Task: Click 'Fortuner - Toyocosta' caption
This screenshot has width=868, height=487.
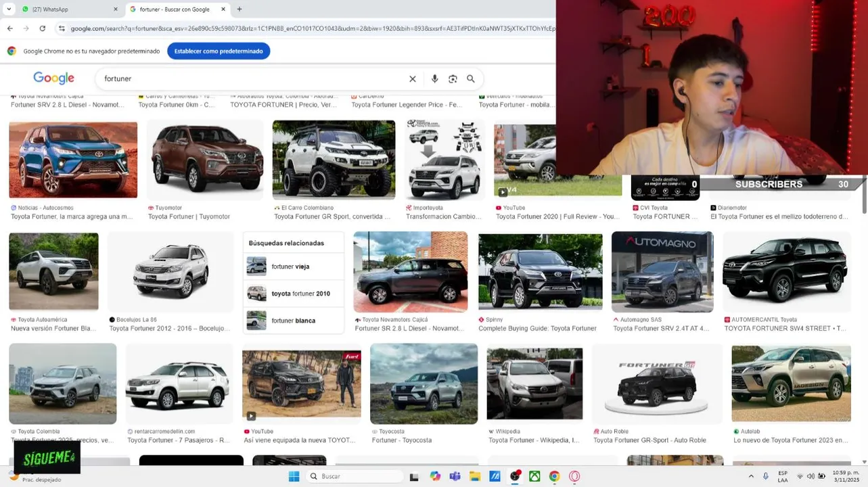Action: click(402, 440)
